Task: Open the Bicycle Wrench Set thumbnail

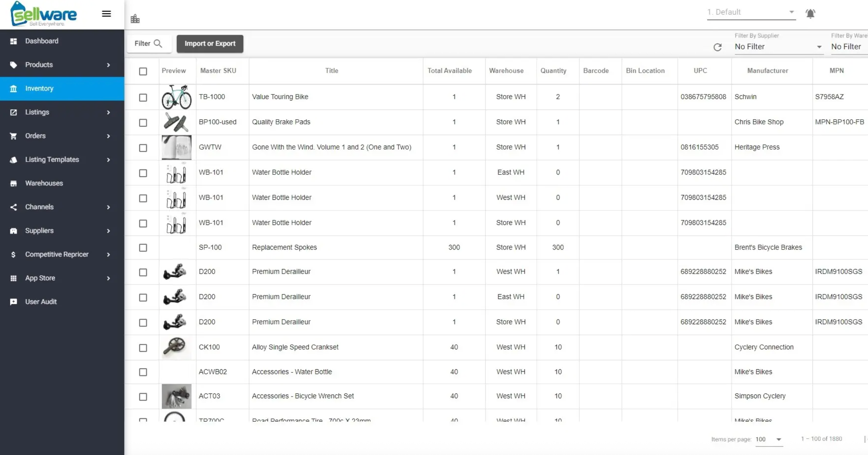Action: [177, 396]
